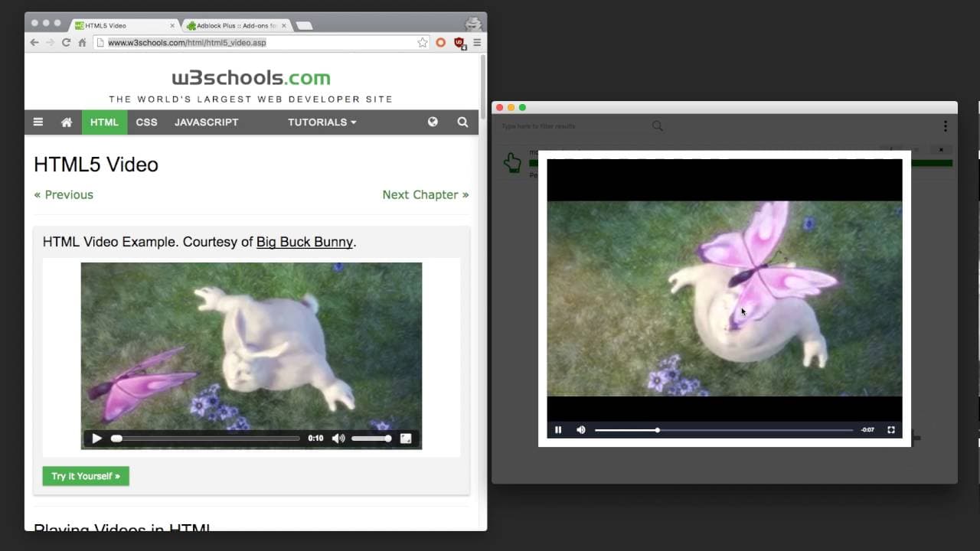Click the globe icon in w3schools navbar

[433, 122]
